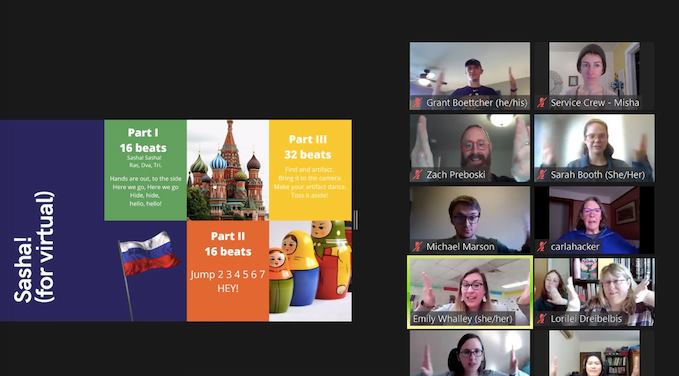The image size is (679, 376).
Task: Click the St. Basil's Cathedral photo
Action: point(228,170)
